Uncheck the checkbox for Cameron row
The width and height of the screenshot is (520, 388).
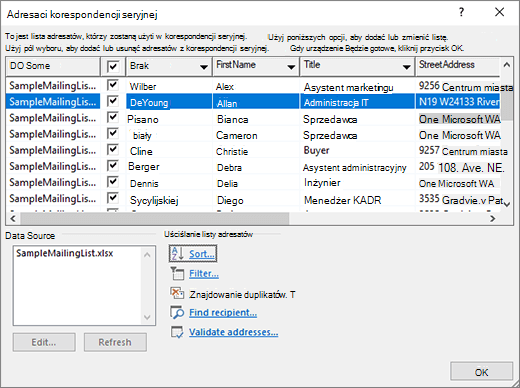(113, 134)
